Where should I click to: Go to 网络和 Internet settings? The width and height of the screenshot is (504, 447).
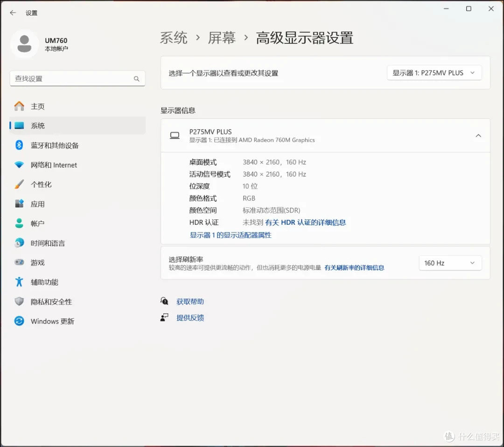point(77,165)
